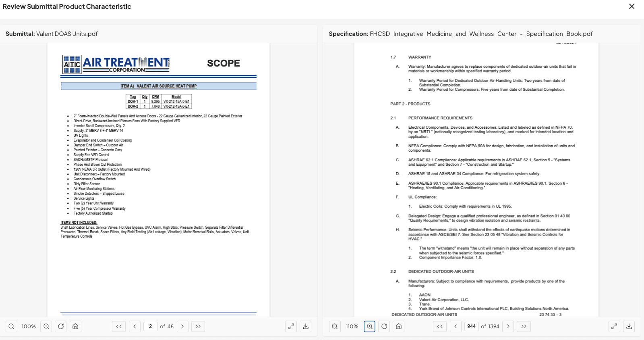Click 'ITEMS NOT INCLUDED:' heading

pyautogui.click(x=79, y=223)
